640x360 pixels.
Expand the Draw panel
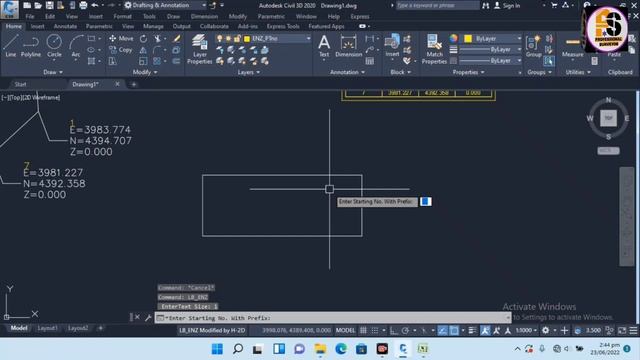pyautogui.click(x=53, y=72)
